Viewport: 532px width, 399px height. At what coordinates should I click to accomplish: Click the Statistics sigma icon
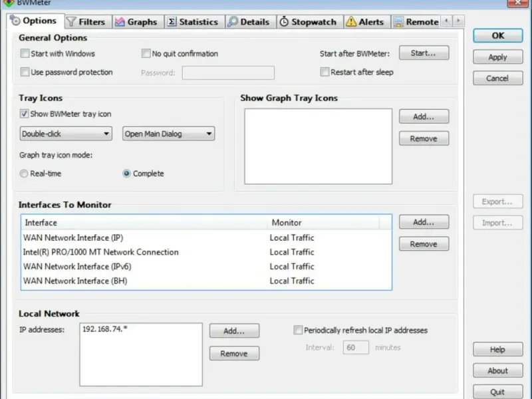pyautogui.click(x=172, y=22)
